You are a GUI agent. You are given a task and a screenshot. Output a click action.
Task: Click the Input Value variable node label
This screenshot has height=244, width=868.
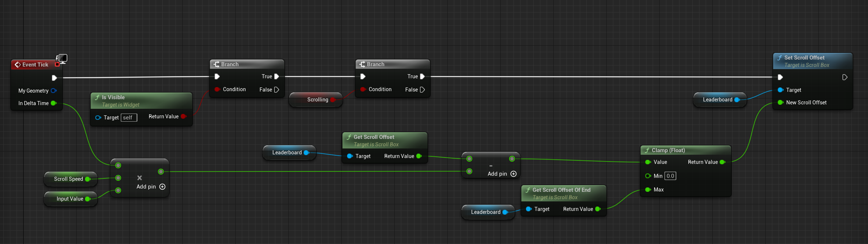pos(70,199)
